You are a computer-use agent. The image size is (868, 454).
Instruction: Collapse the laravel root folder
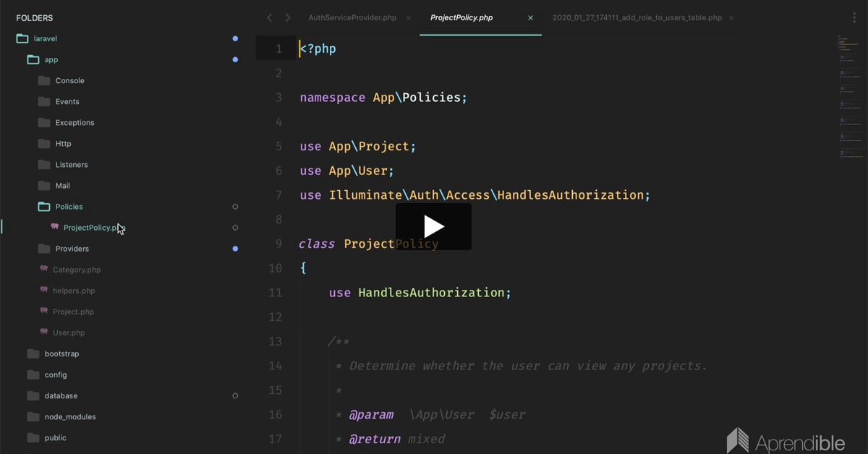(45, 38)
